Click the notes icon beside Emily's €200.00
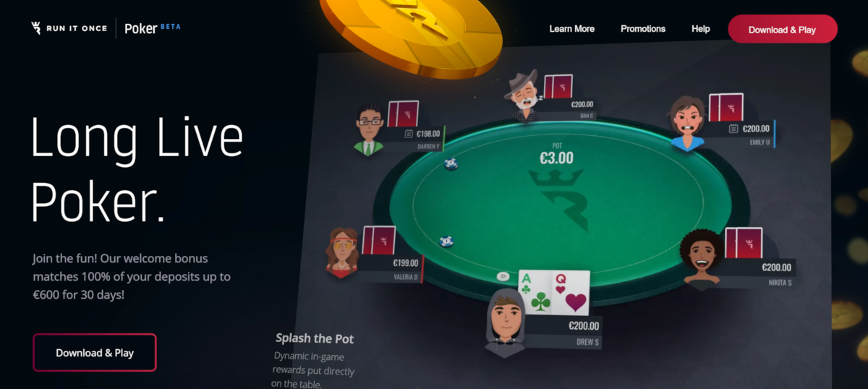 (733, 129)
